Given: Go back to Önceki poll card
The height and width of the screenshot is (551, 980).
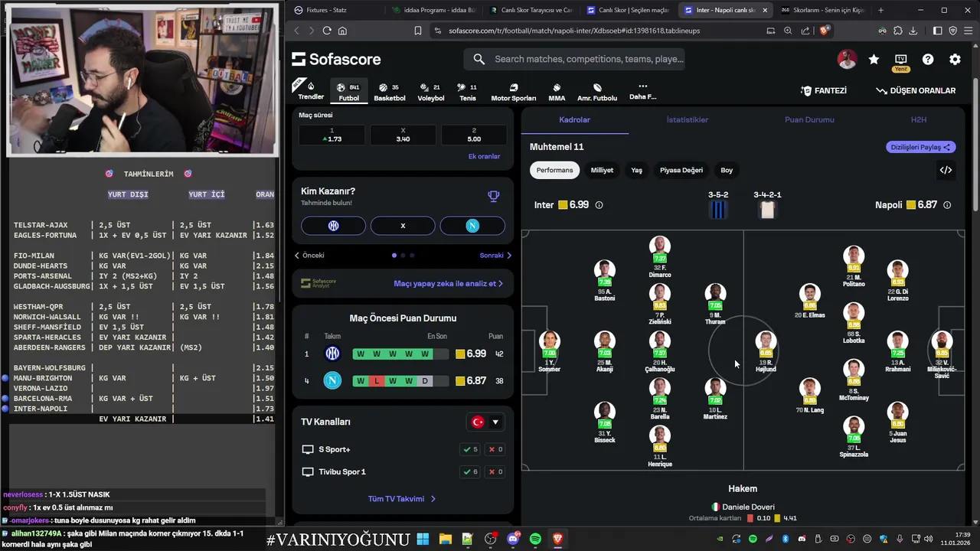Looking at the screenshot, I should (309, 256).
